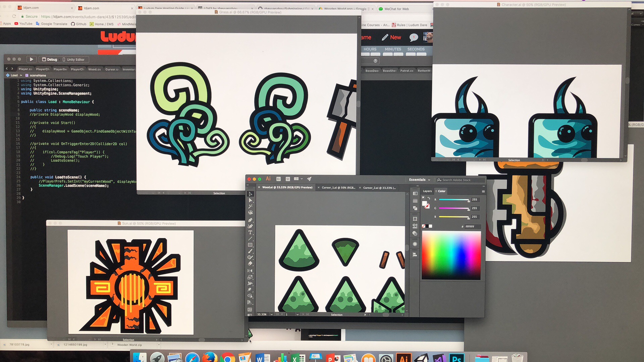Open the Artboards panel icon in the dock strip
Screen dimensions: 644x362
tap(415, 219)
